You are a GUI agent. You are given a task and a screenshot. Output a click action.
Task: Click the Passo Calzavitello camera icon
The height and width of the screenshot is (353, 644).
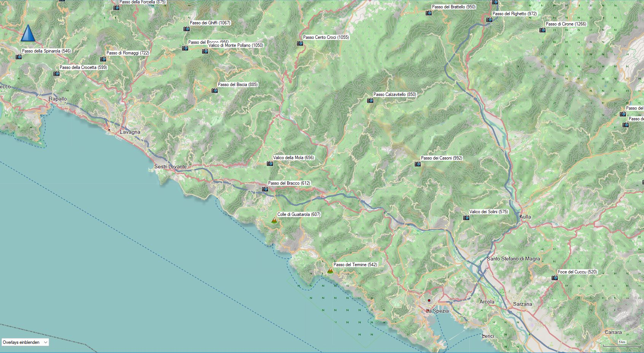(x=370, y=101)
